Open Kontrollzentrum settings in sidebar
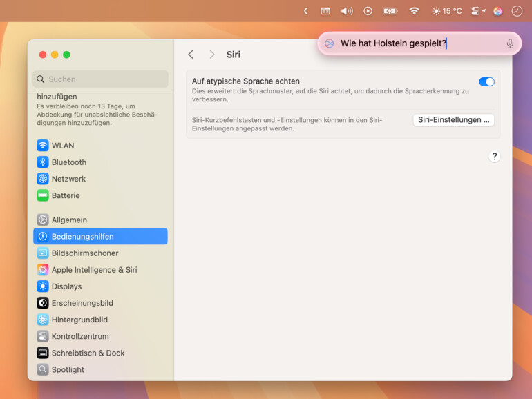This screenshot has width=532, height=399. (x=80, y=336)
